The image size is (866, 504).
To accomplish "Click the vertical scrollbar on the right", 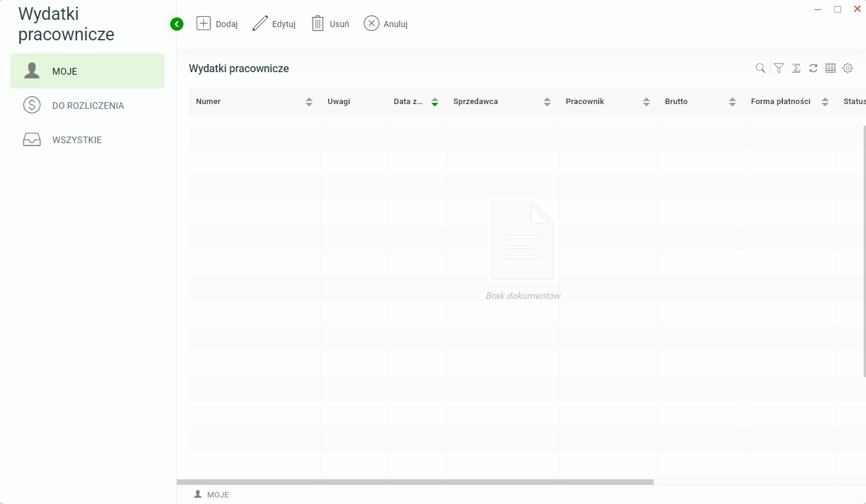I will [x=864, y=251].
